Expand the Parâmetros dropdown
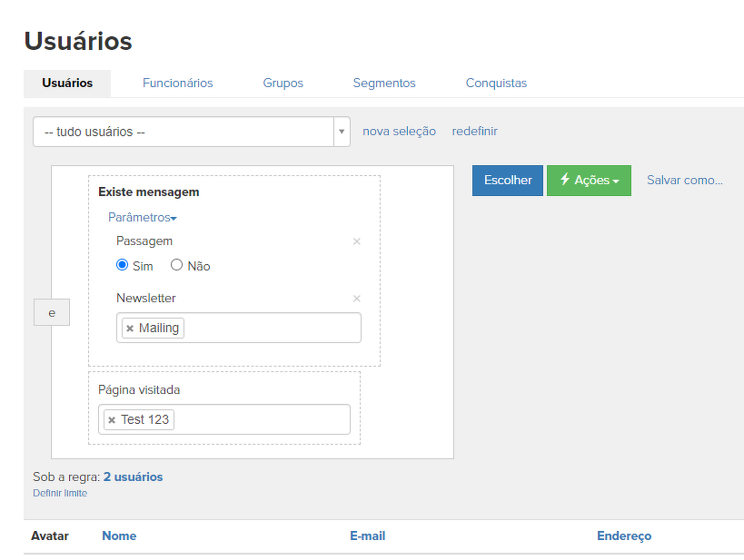Screen dimensions: 744x560 (142, 218)
